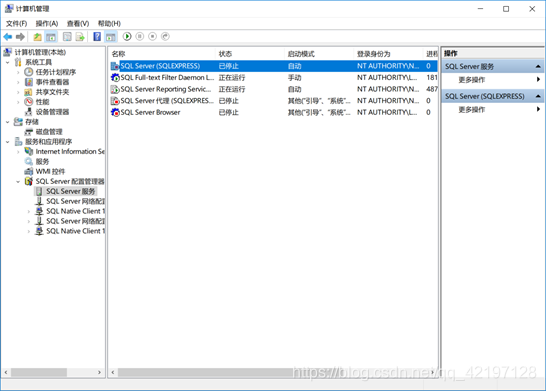Click the 任务计划程序 clock icon
Viewport: 546px width, 391px height.
[29, 72]
